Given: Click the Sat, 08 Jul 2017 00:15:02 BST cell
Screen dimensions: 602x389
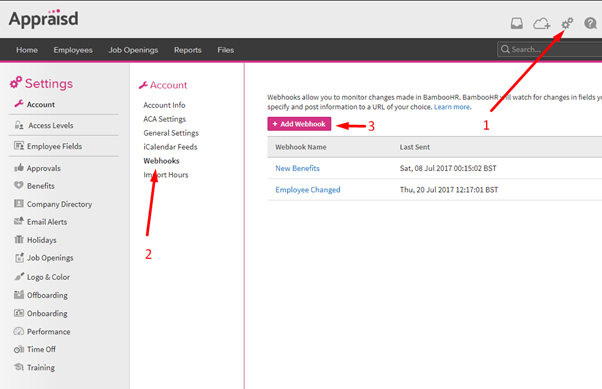Looking at the screenshot, I should coord(448,168).
